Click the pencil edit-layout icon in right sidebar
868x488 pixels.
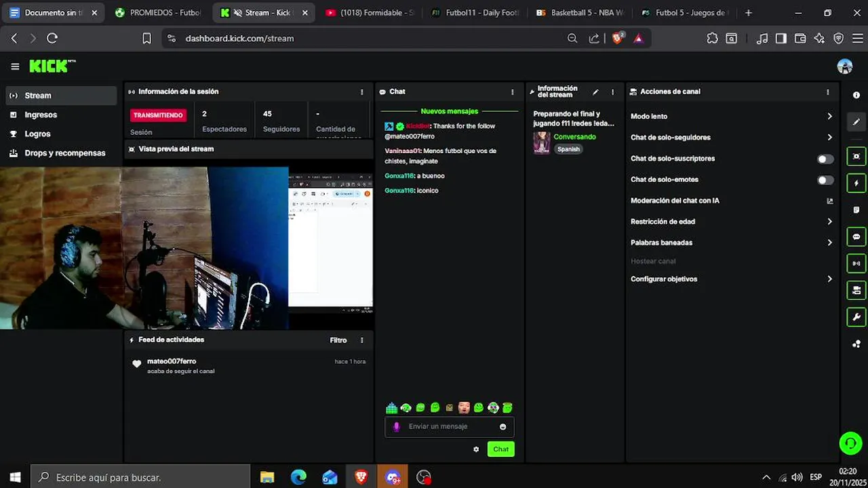[x=856, y=122]
